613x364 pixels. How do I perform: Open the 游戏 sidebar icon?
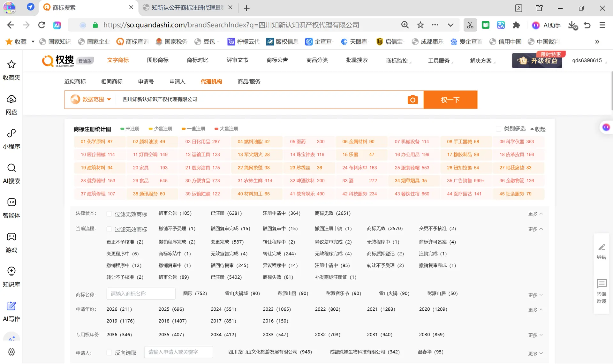point(11,243)
